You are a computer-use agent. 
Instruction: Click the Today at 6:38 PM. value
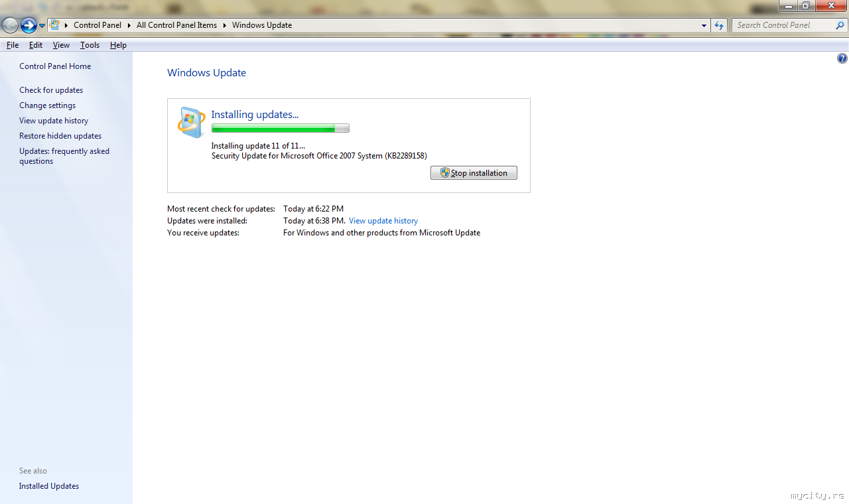tap(314, 221)
